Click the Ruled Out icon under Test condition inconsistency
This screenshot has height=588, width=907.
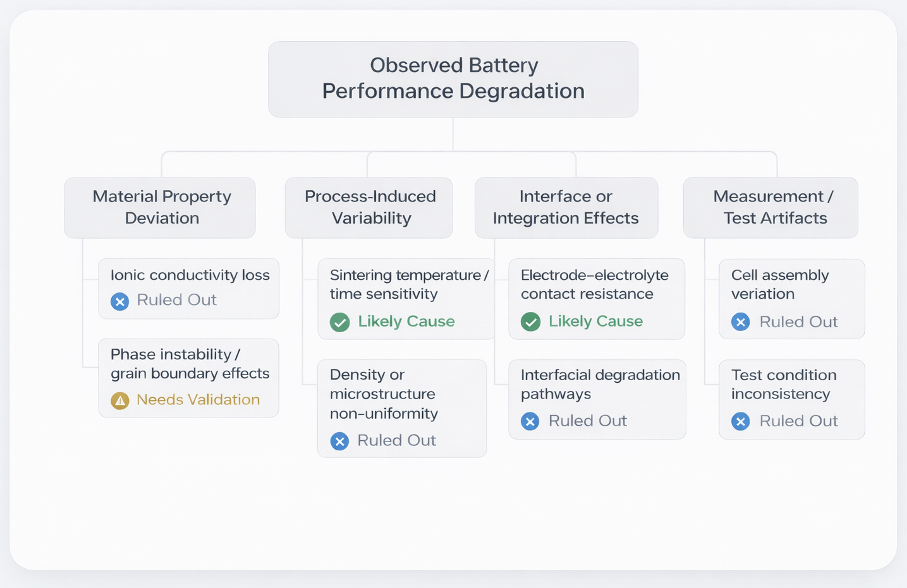point(741,421)
